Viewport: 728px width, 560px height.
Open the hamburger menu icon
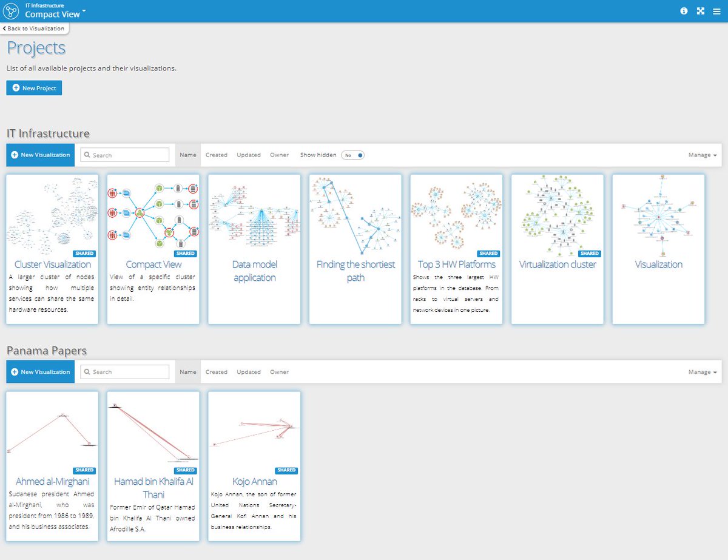(x=716, y=11)
